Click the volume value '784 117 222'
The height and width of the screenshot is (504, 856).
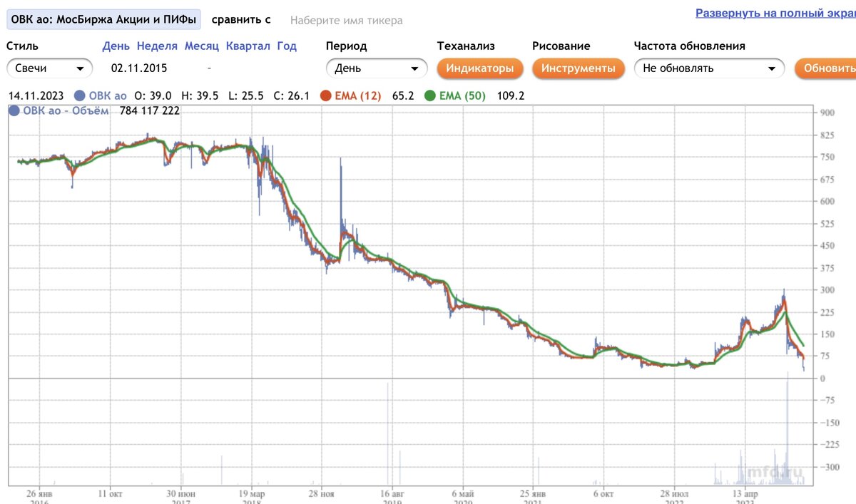(150, 110)
